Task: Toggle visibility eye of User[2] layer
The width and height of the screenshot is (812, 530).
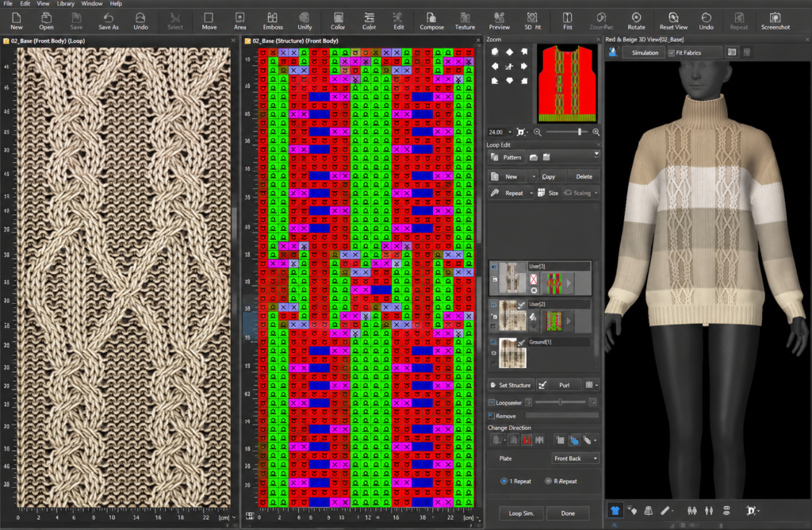Action: coord(493,305)
